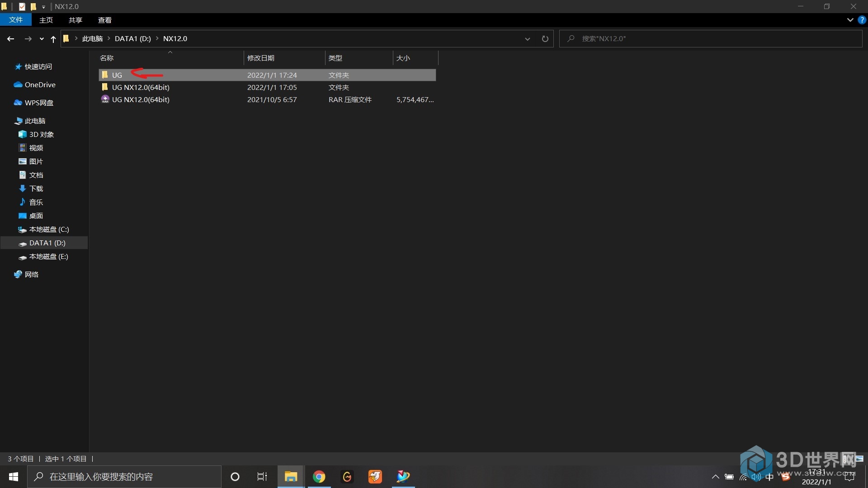Select the UG folder row
Viewport: 868px width, 488px height.
point(267,75)
